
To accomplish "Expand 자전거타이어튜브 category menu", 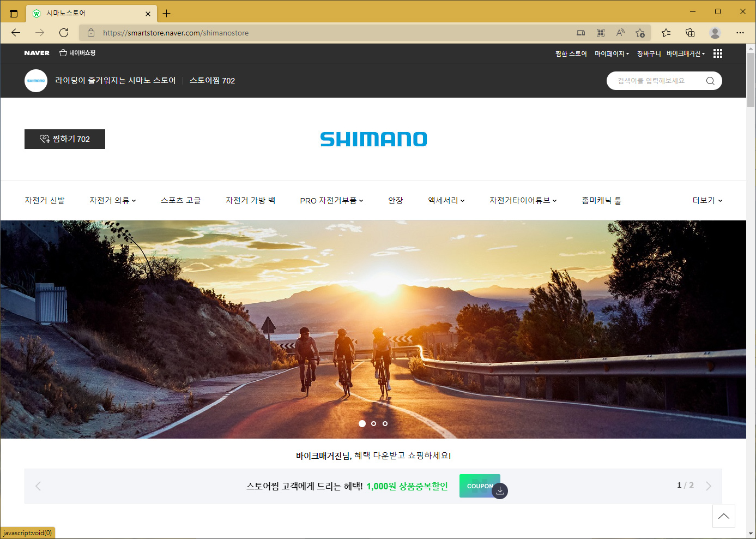I will pos(523,201).
